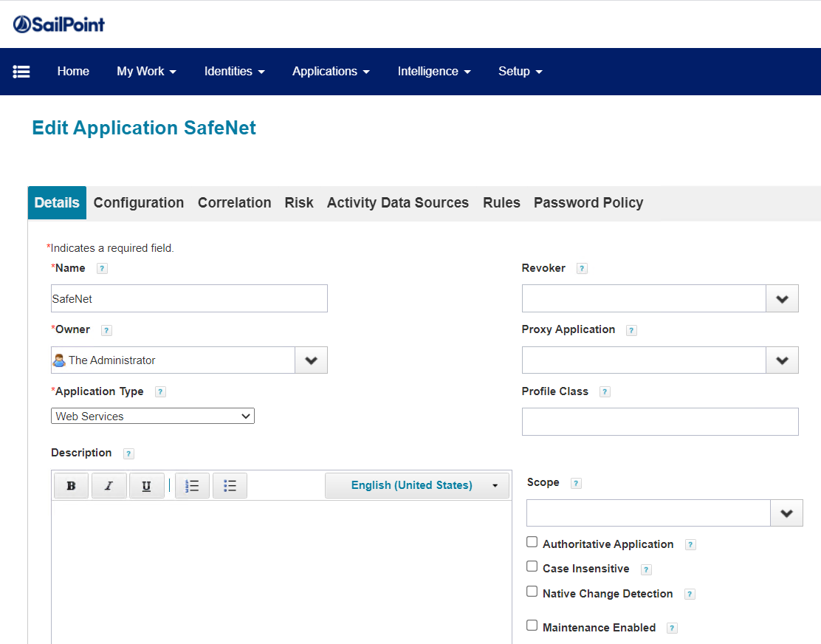
Task: Click help icon for Authoritative Application
Action: (690, 545)
